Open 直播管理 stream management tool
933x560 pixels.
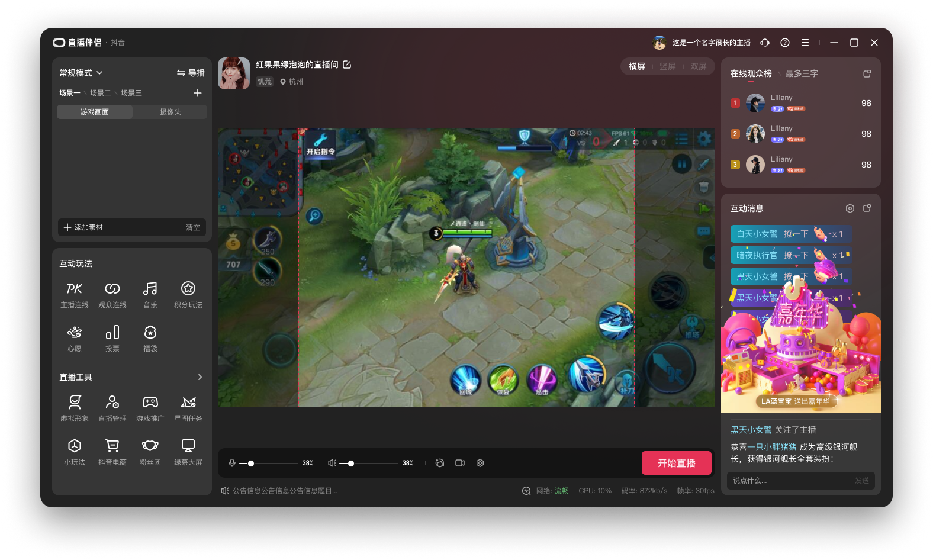(x=112, y=408)
